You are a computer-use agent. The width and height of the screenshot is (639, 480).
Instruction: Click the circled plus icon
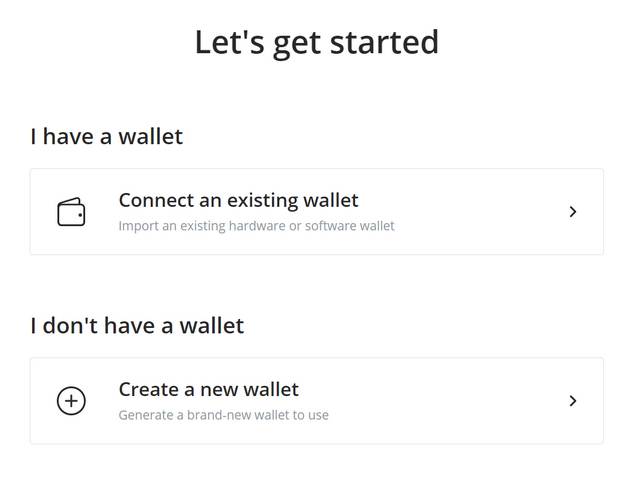[71, 401]
